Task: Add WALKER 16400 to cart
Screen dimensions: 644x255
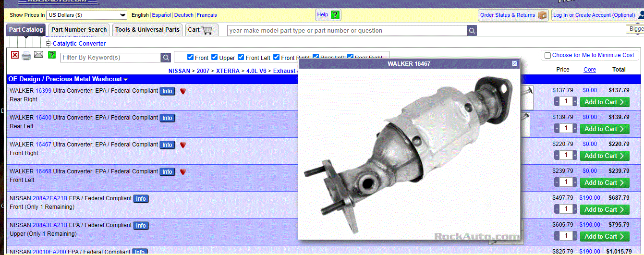Action: [x=605, y=129]
